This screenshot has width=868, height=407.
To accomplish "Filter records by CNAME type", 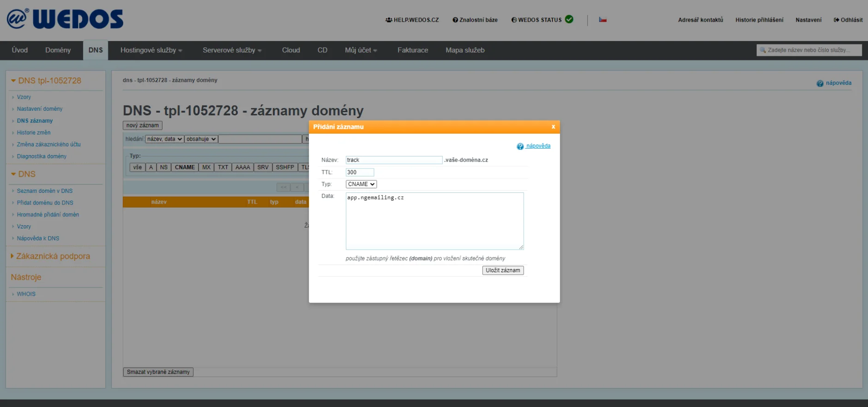I will (185, 168).
